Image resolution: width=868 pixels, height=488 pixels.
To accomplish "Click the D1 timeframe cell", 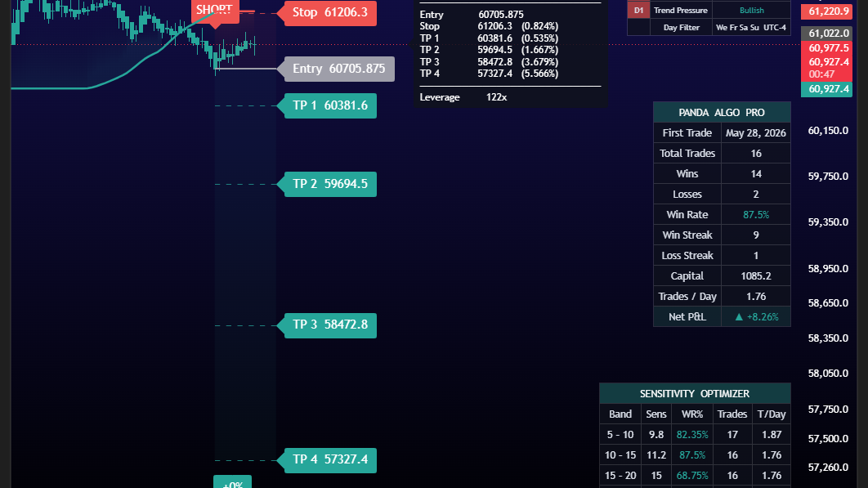I will (638, 11).
